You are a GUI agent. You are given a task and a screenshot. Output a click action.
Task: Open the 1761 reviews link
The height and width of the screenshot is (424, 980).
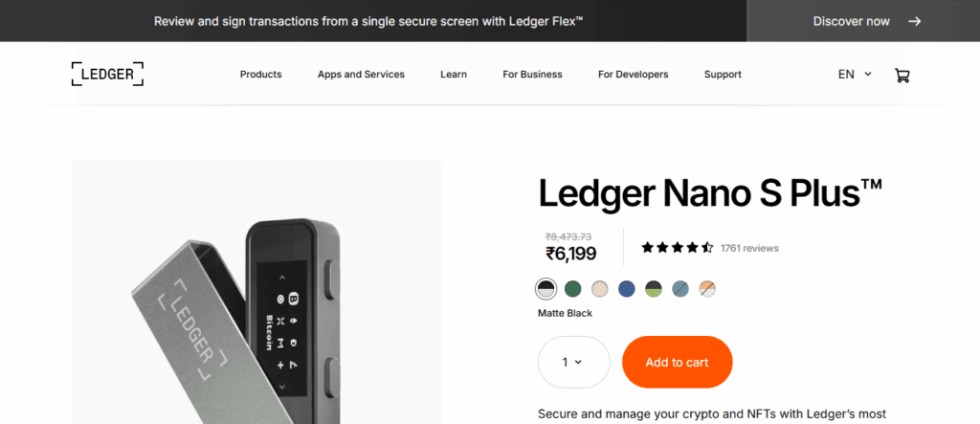pyautogui.click(x=749, y=248)
